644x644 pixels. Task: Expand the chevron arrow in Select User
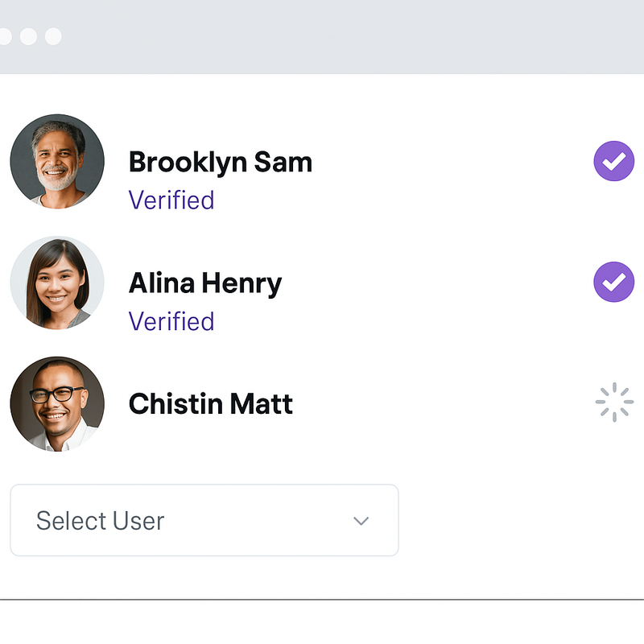361,521
